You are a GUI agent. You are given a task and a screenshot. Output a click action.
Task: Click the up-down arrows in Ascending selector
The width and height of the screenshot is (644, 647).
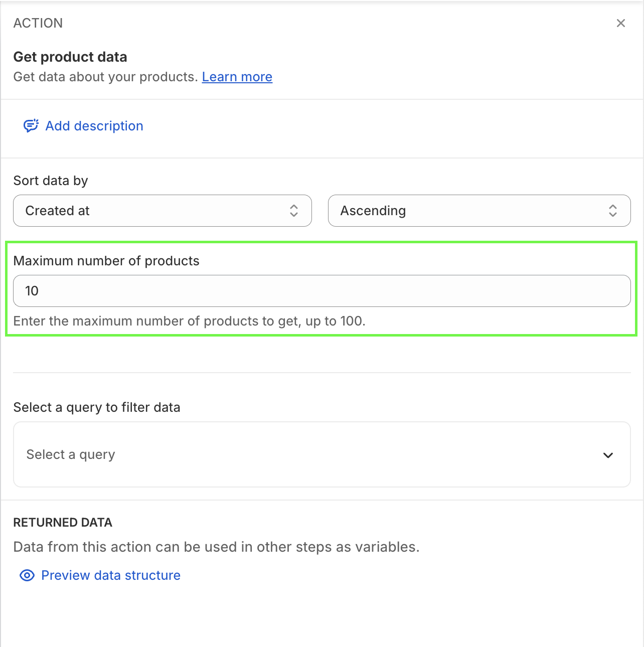tap(613, 211)
